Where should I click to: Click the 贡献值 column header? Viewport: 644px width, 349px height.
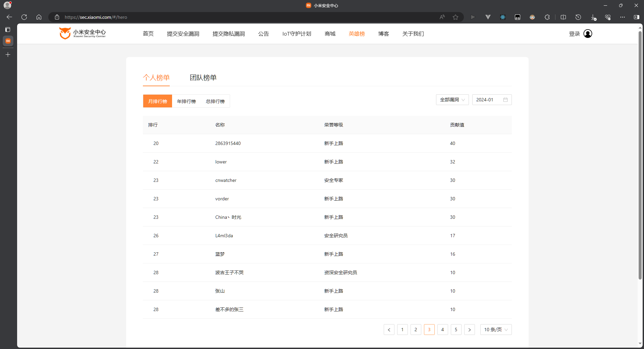tap(457, 125)
